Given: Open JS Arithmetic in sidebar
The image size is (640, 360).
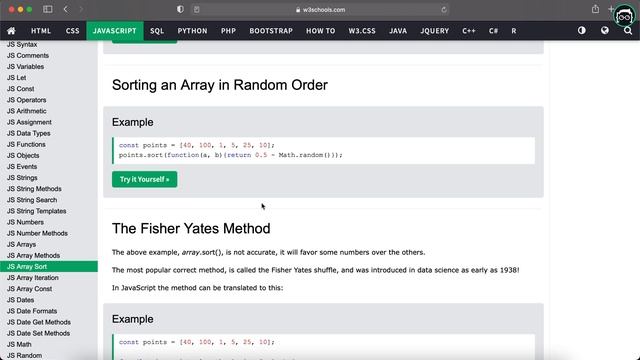Looking at the screenshot, I should click(x=27, y=111).
